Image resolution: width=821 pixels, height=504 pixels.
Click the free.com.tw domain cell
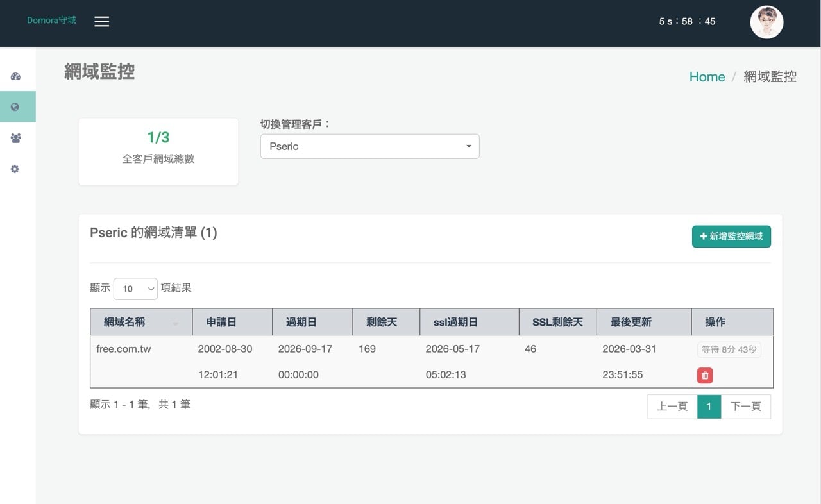coord(124,349)
